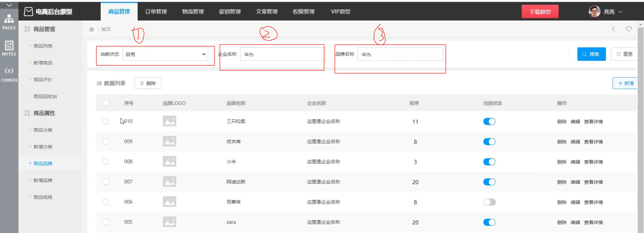This screenshot has height=233, width=644.
Task: Click the shopping bag logo icon
Action: 29,12
